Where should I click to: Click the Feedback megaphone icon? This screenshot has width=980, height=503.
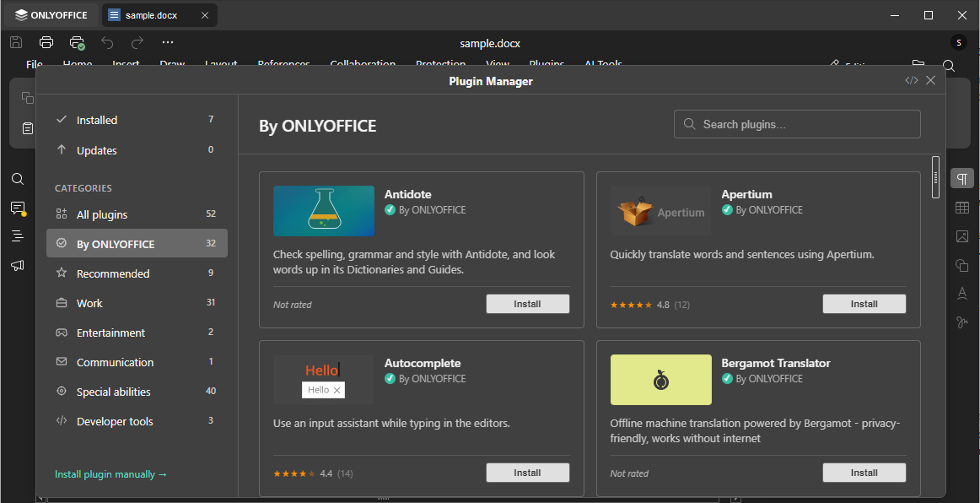coord(18,265)
